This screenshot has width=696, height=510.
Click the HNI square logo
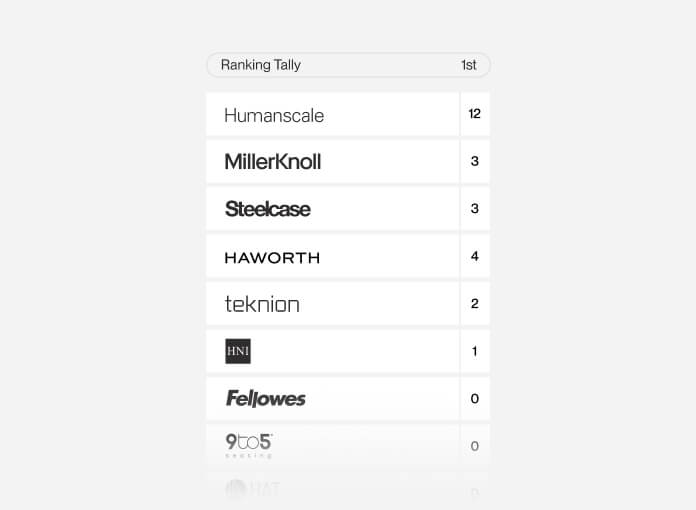[x=238, y=351]
